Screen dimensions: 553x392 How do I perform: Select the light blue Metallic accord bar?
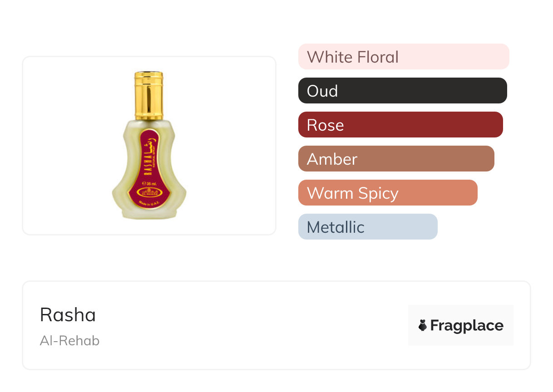pyautogui.click(x=367, y=227)
